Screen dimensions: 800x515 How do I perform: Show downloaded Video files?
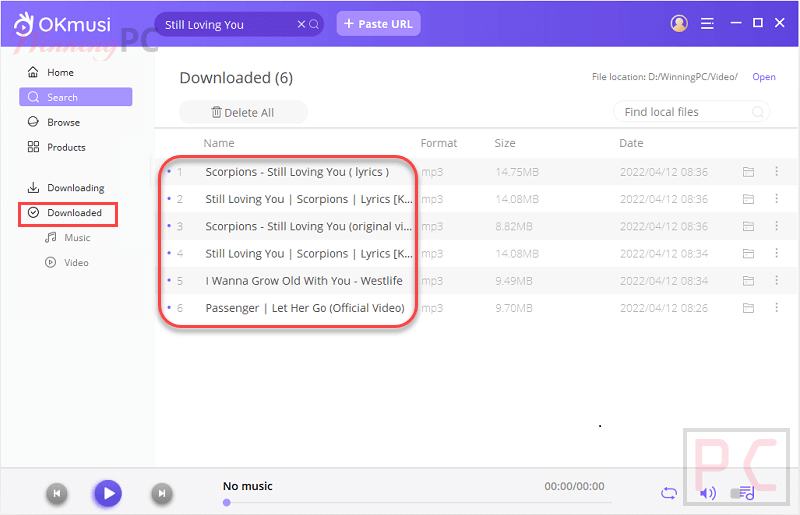pos(67,262)
